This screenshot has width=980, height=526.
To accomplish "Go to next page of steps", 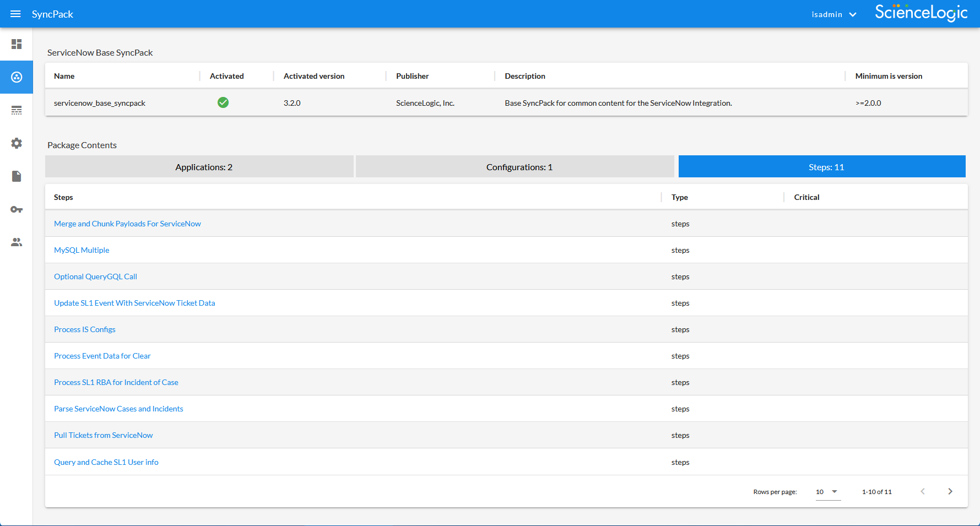I will pyautogui.click(x=950, y=491).
